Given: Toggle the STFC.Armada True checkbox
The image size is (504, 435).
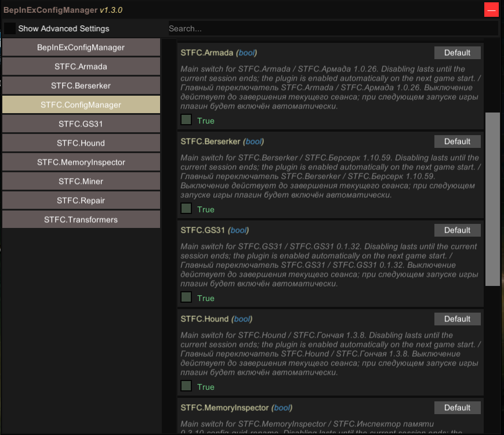Looking at the screenshot, I should point(186,119).
